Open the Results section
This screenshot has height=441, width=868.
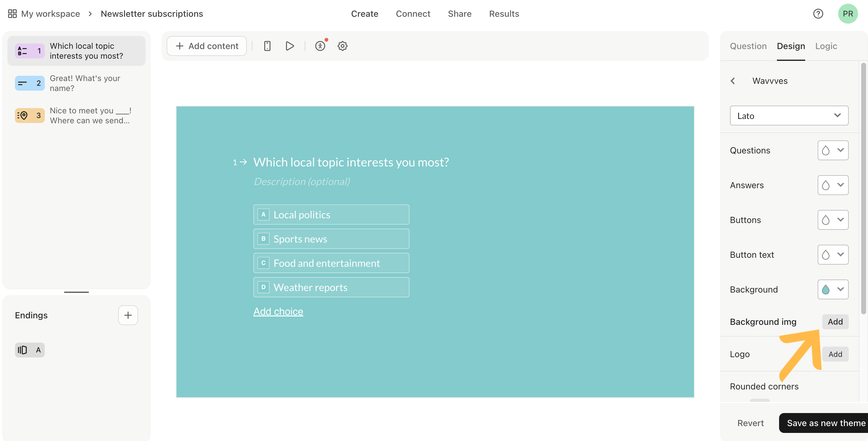(504, 14)
